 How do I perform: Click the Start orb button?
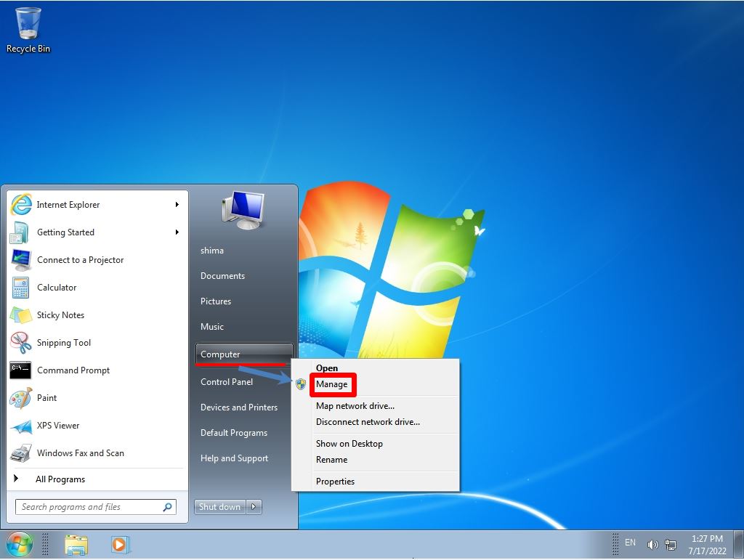[x=19, y=544]
